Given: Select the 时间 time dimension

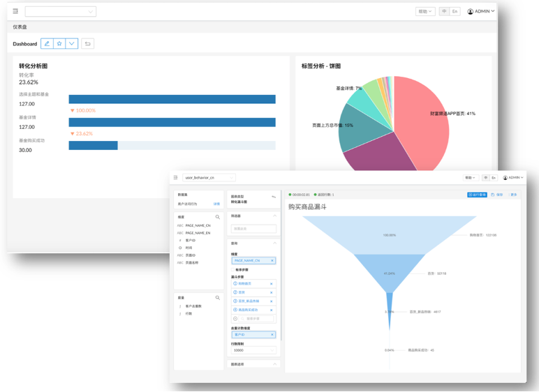Looking at the screenshot, I should [x=189, y=248].
